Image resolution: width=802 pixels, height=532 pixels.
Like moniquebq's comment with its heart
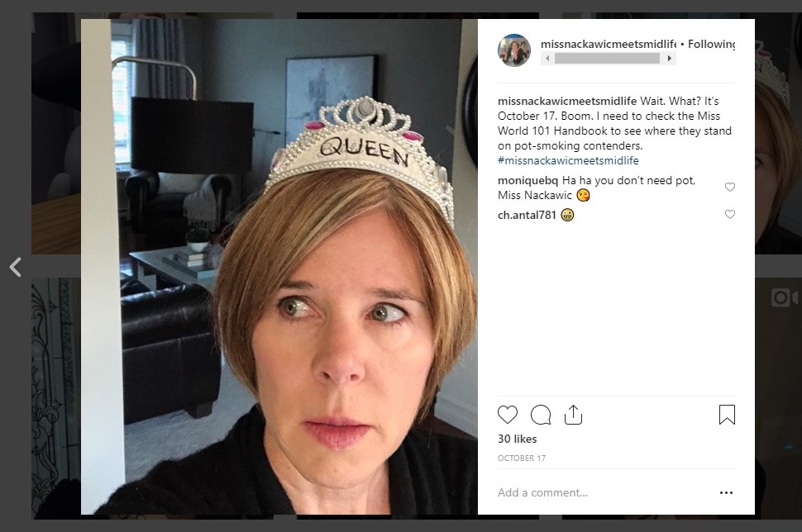[x=729, y=188]
